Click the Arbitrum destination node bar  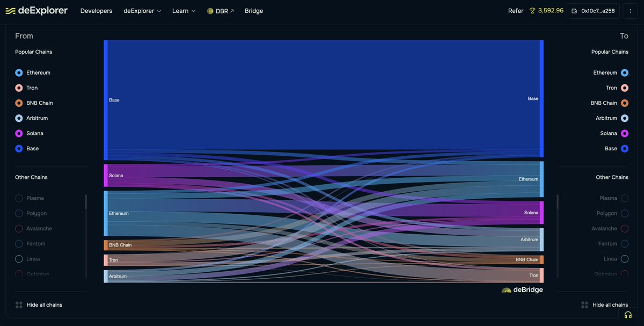541,240
